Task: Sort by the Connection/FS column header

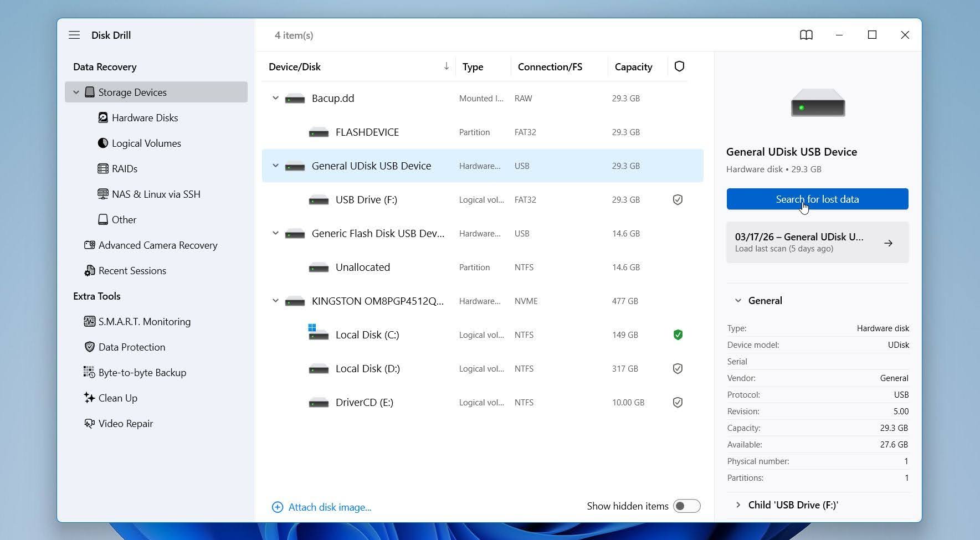Action: click(550, 67)
